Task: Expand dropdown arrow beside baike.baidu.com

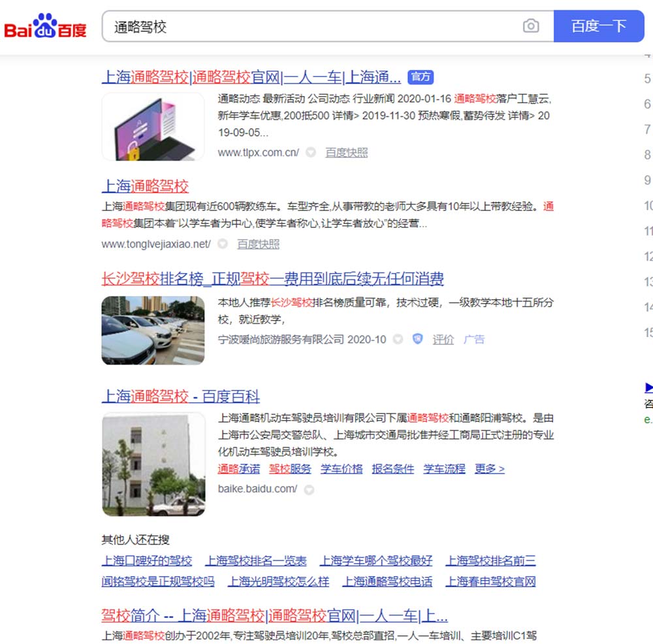Action: pyautogui.click(x=309, y=489)
